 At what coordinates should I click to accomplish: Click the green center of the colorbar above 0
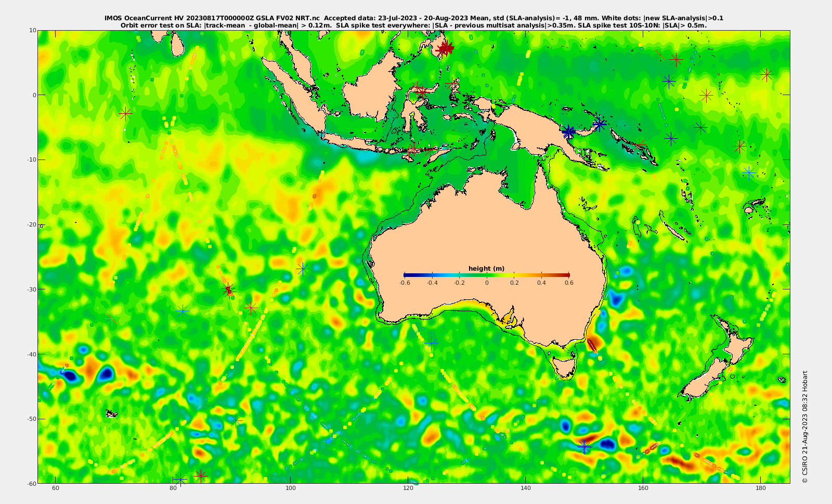click(x=487, y=275)
